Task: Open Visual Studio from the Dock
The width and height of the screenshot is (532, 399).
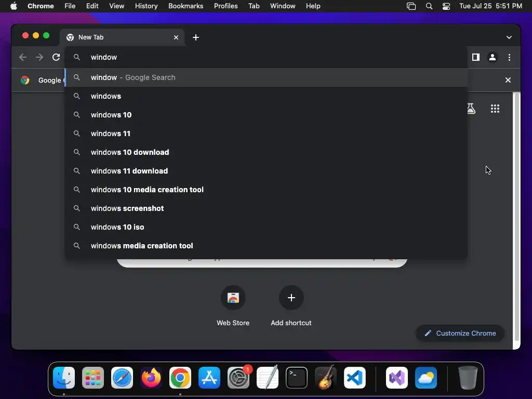Action: (397, 378)
